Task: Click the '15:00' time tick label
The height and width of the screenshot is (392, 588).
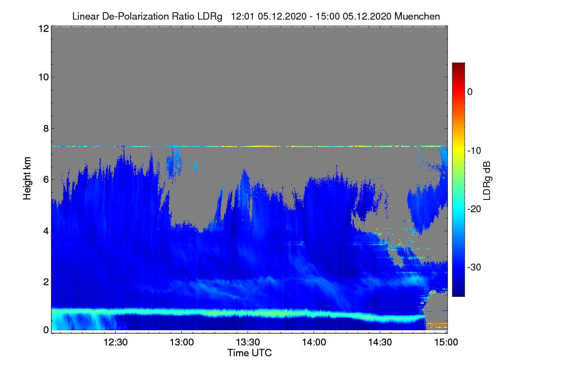Action: click(446, 342)
